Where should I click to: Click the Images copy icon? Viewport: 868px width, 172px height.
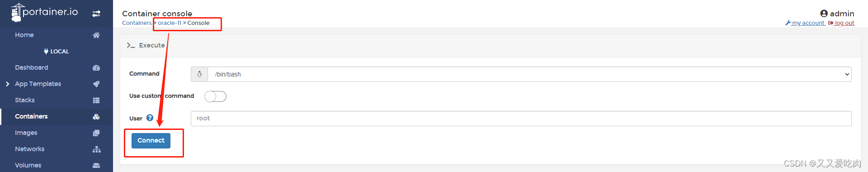(x=96, y=133)
